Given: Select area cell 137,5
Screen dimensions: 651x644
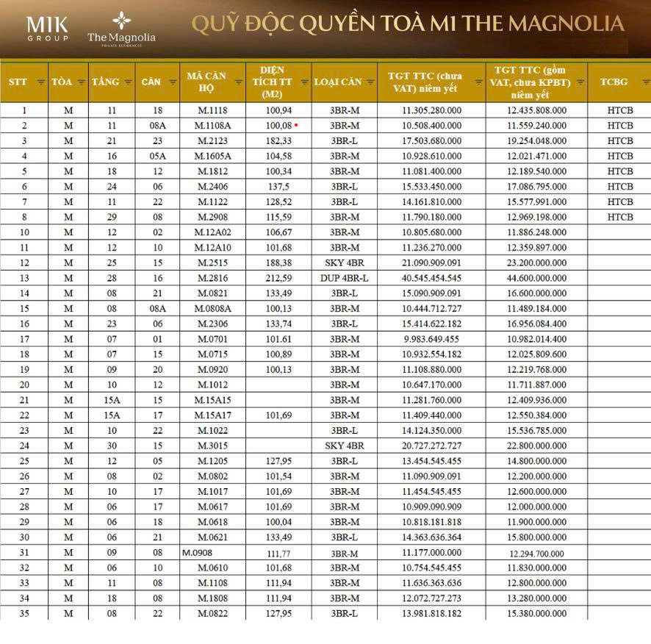Looking at the screenshot, I should [278, 187].
